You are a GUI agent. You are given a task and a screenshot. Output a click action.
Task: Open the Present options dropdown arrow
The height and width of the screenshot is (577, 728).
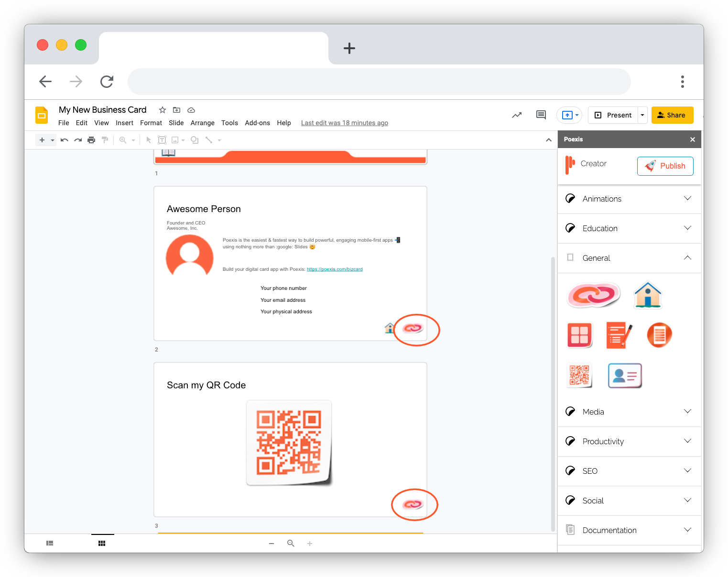point(642,115)
